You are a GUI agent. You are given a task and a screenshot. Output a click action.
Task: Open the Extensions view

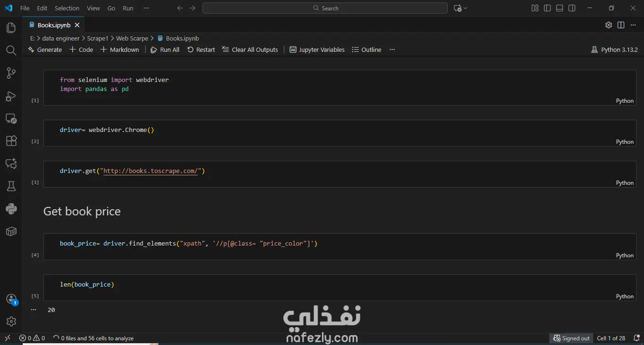11,141
